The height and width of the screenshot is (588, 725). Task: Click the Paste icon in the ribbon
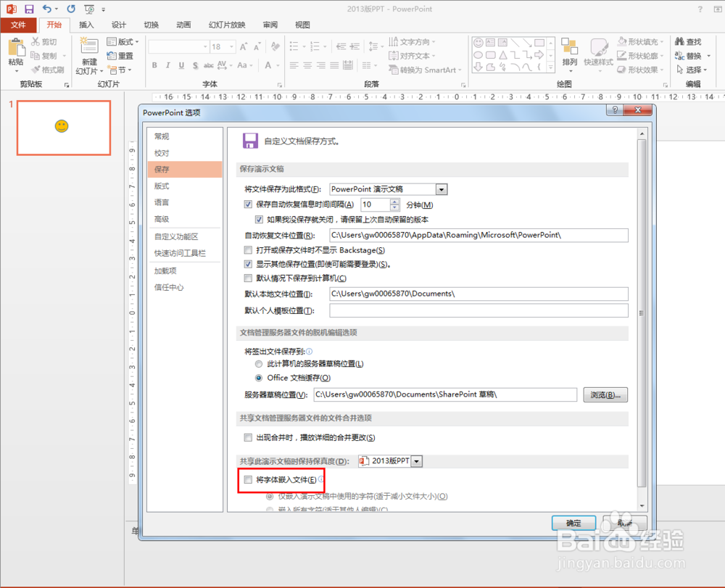point(16,46)
